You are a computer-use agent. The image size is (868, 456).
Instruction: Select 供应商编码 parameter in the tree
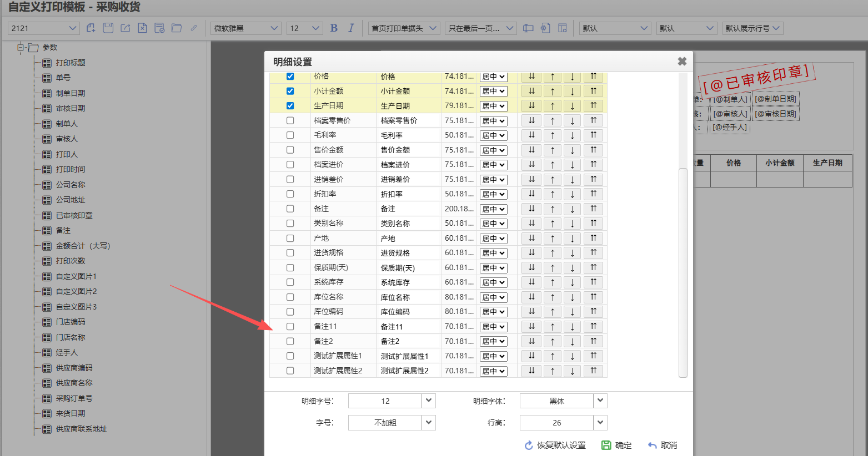point(74,368)
